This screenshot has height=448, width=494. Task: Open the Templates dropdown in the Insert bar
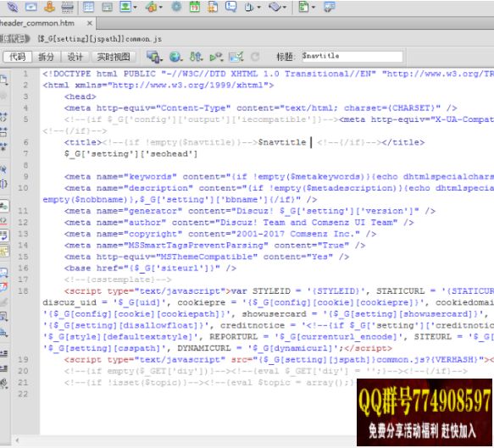[x=307, y=6]
